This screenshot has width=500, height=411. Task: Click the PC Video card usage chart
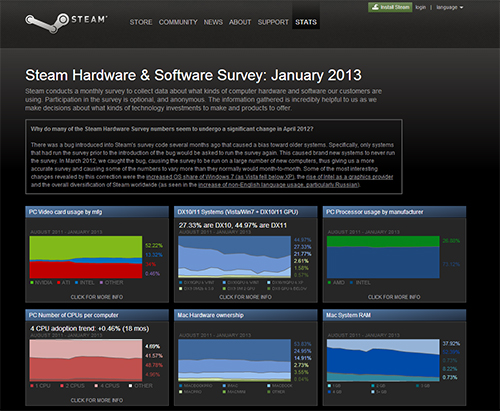[x=86, y=257]
